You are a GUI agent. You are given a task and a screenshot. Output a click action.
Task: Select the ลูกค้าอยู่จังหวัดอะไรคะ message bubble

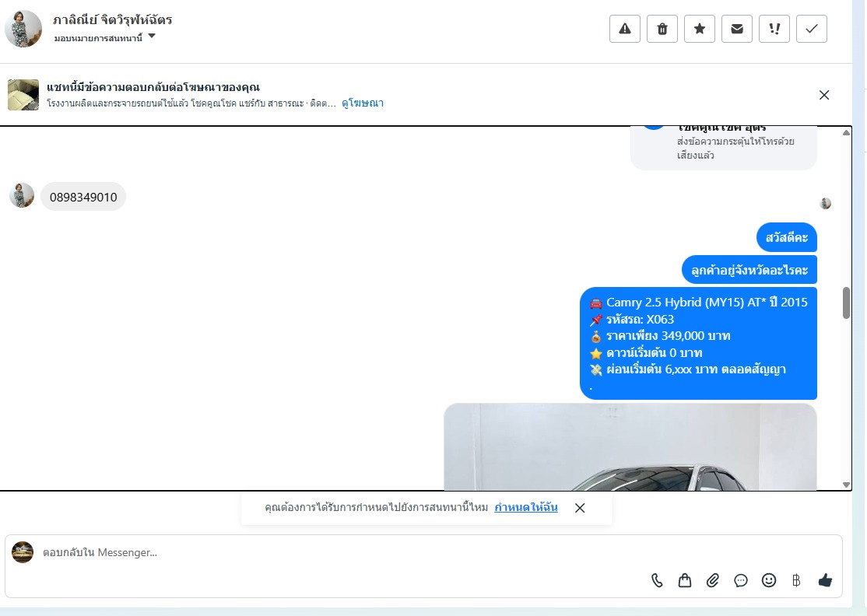(x=749, y=270)
